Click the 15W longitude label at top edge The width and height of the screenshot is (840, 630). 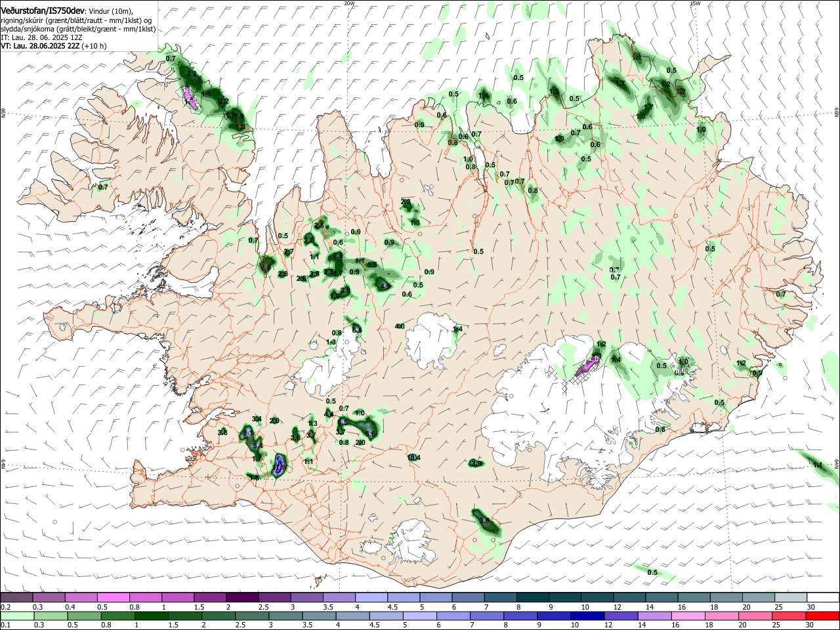(696, 3)
